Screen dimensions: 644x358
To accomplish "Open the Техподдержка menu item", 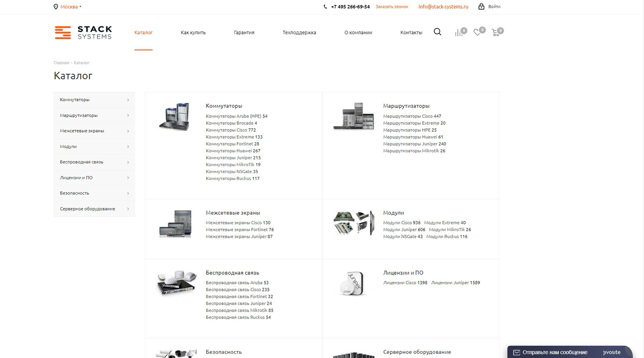I will tap(299, 32).
